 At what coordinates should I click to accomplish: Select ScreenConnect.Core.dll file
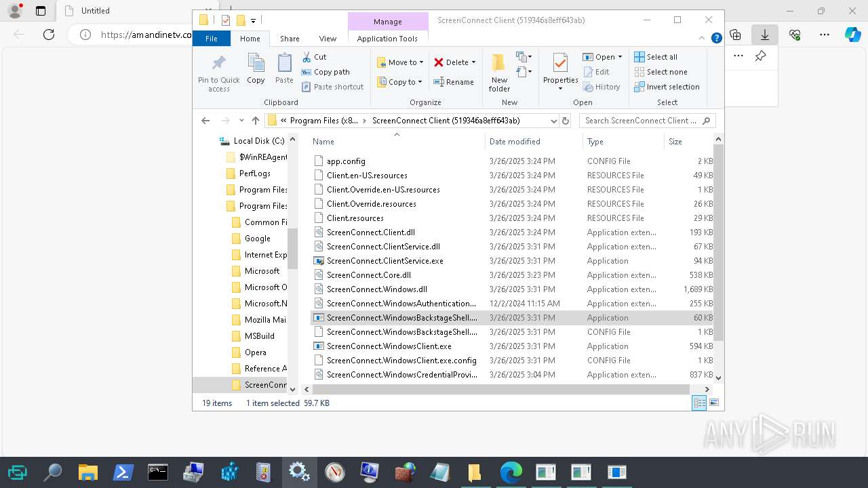(368, 275)
